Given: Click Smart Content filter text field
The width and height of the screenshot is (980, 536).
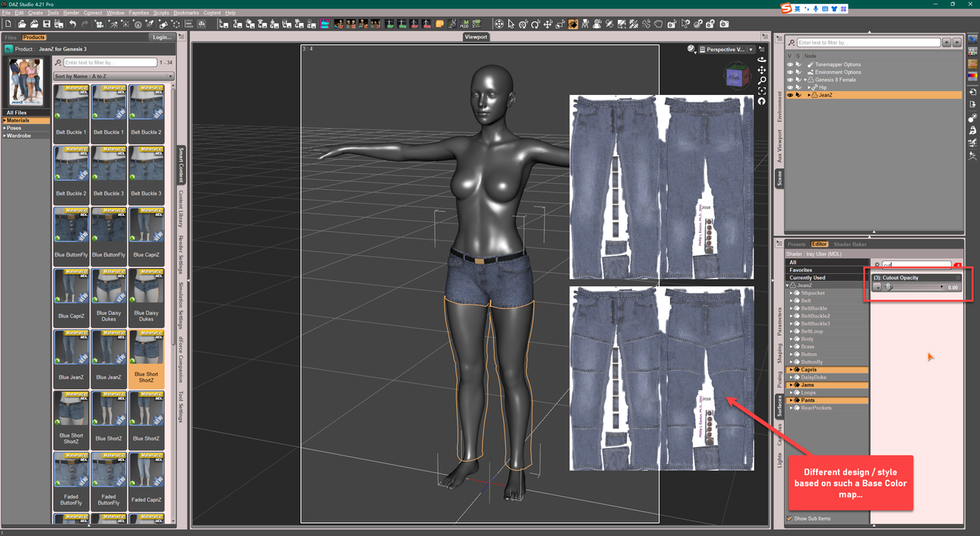Looking at the screenshot, I should click(x=110, y=62).
